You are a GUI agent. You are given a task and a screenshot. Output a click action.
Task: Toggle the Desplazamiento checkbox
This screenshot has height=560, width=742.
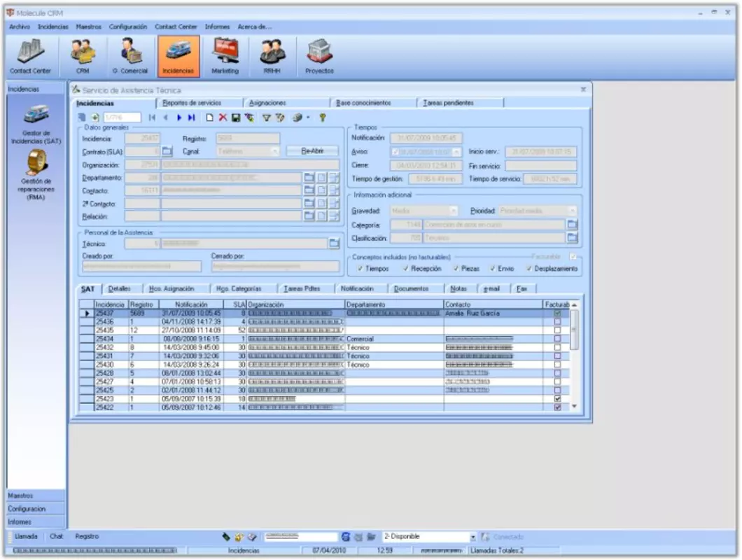(x=529, y=268)
